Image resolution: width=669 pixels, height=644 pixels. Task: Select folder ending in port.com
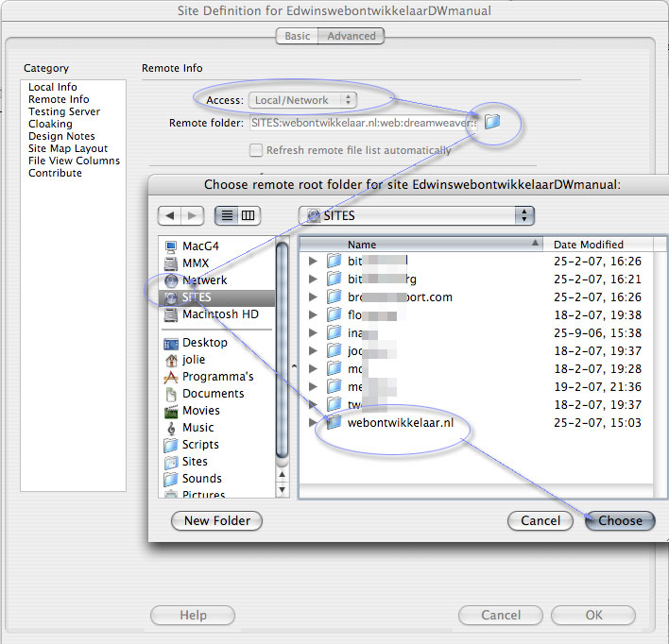400,297
